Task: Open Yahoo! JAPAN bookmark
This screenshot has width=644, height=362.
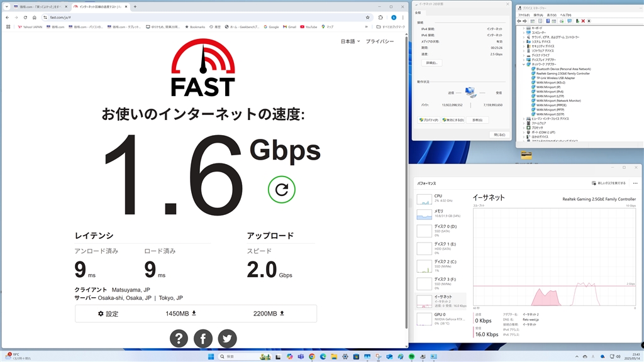Action: tap(30, 26)
